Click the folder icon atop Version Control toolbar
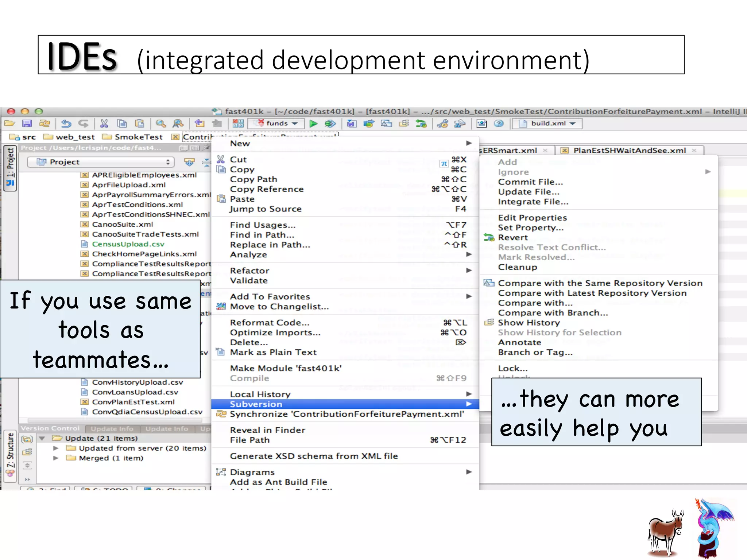747x560 pixels. point(27,439)
